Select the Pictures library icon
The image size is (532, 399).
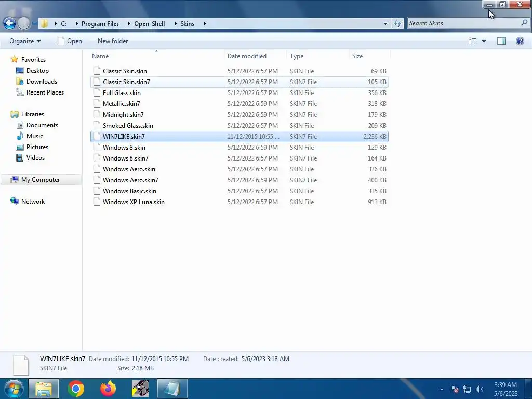[x=20, y=147]
